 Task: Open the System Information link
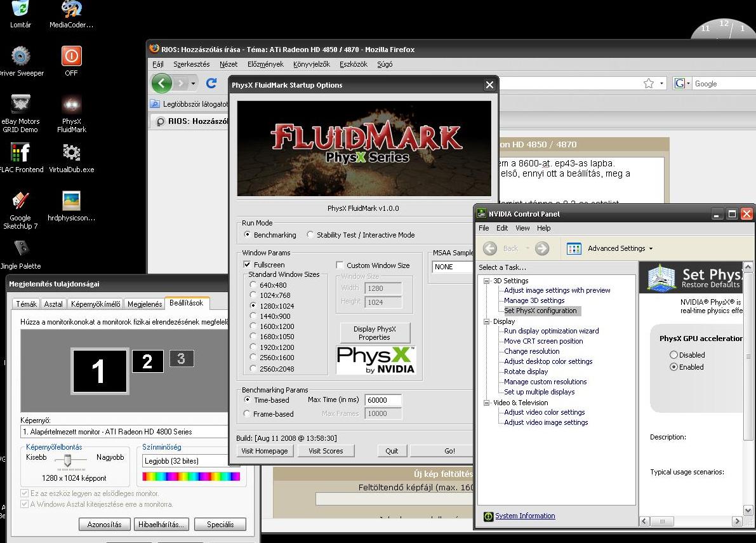click(525, 516)
